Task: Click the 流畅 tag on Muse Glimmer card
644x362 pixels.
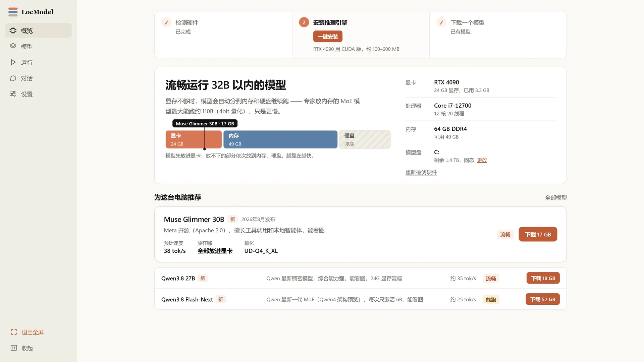Action: 505,235
